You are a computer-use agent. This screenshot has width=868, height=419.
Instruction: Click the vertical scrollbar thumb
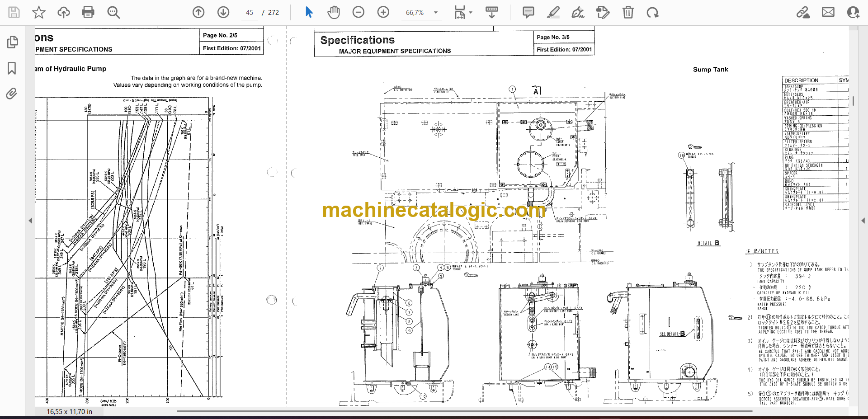pyautogui.click(x=853, y=101)
